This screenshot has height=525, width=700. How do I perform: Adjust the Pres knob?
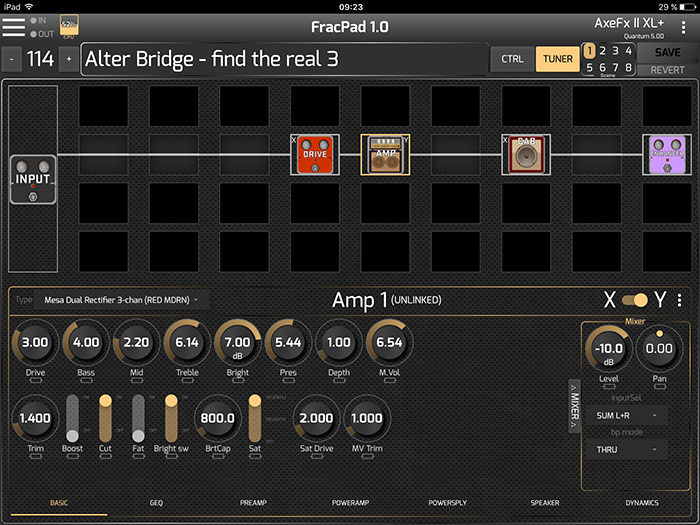pos(288,342)
